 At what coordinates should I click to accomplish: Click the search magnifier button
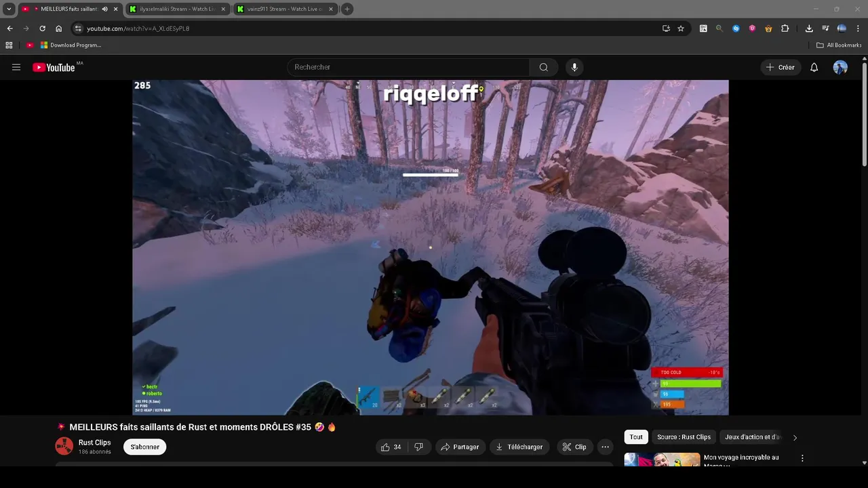point(543,67)
